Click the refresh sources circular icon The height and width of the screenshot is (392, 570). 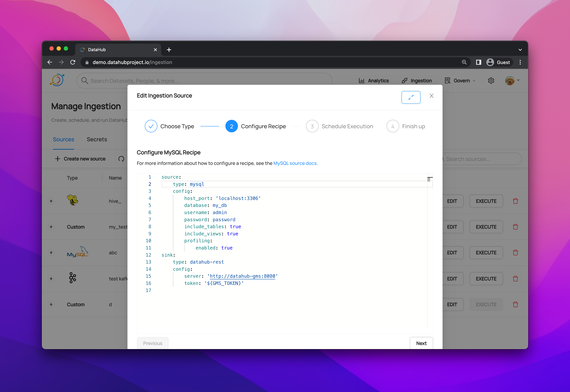[121, 159]
